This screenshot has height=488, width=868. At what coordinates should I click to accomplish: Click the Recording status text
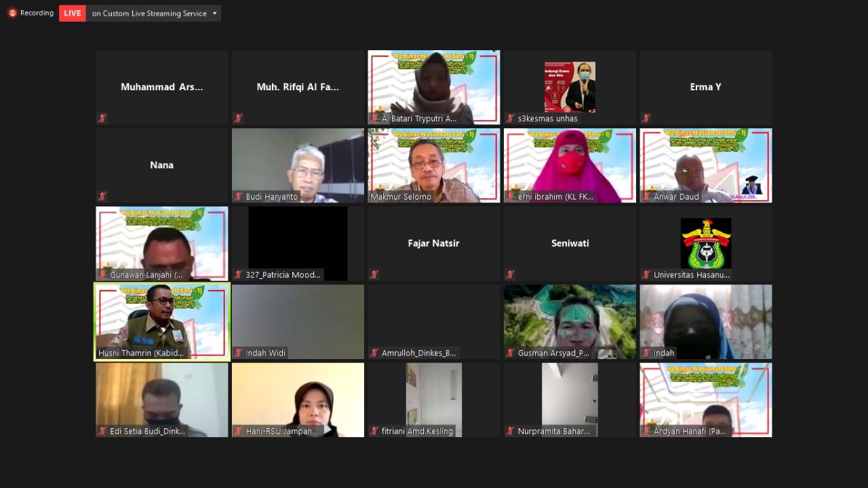(x=37, y=13)
